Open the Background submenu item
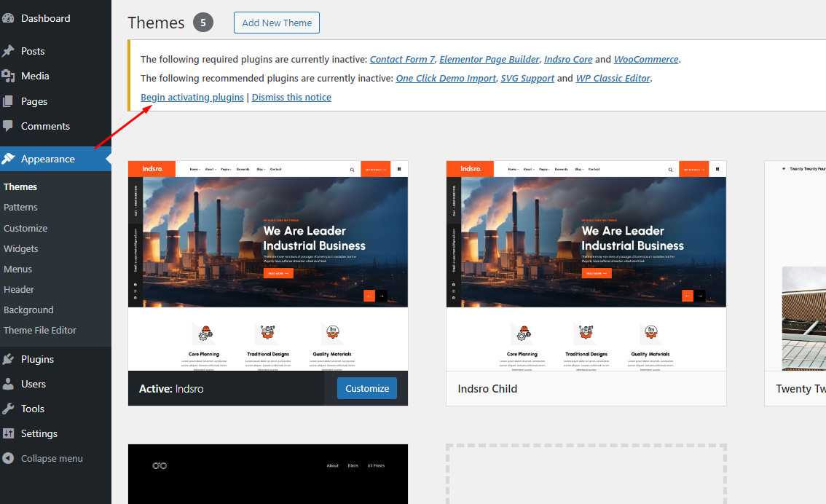The image size is (826, 504). point(28,310)
